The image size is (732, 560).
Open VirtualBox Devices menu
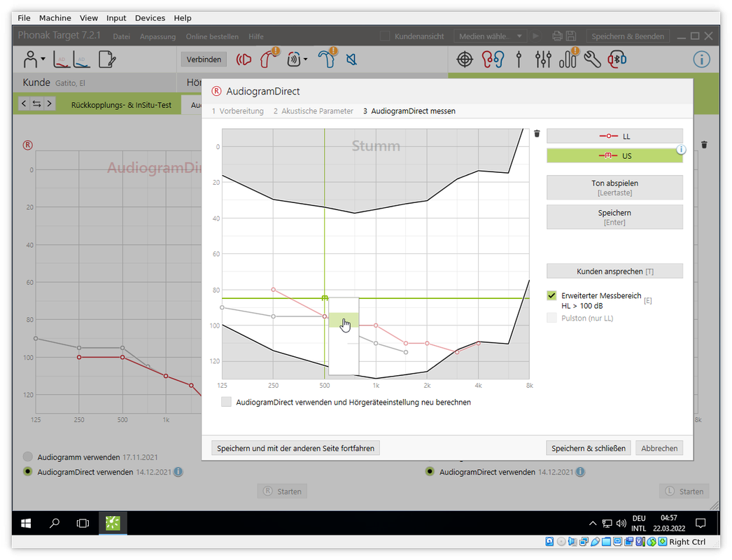(x=150, y=17)
